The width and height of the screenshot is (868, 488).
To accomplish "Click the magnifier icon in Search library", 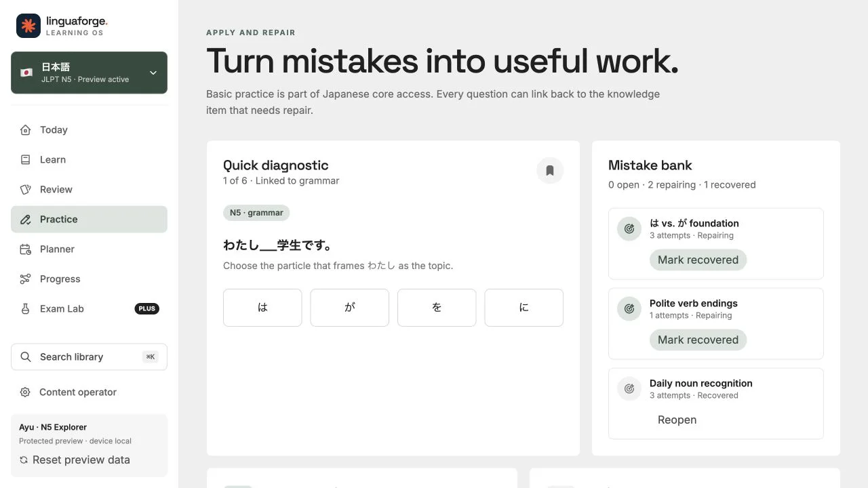I will coord(26,357).
